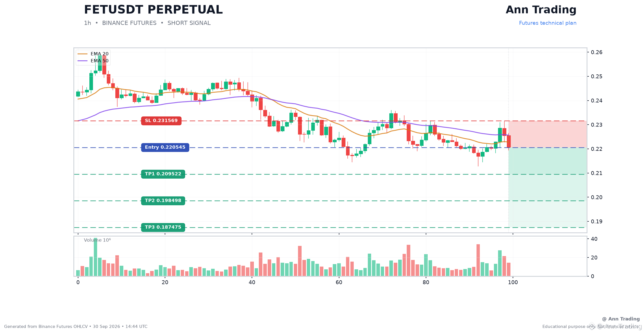The width and height of the screenshot is (644, 333).
Task: Click the generated timestamp footer text
Action: click(x=76, y=327)
